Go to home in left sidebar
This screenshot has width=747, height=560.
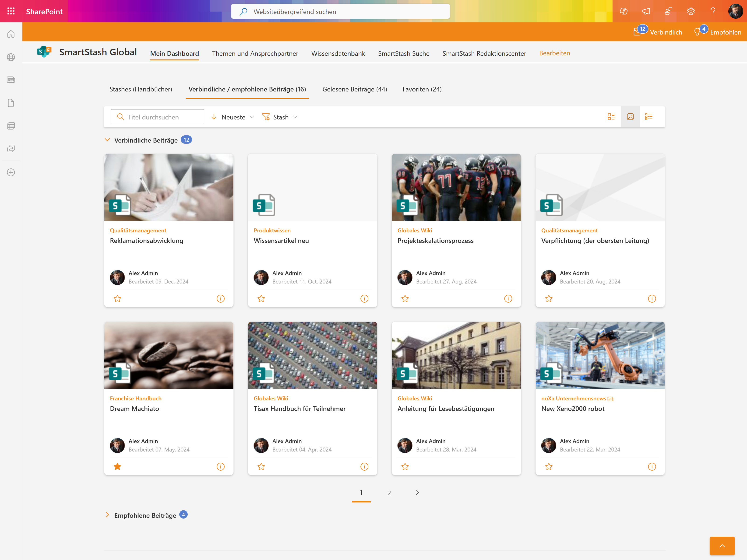(x=11, y=34)
